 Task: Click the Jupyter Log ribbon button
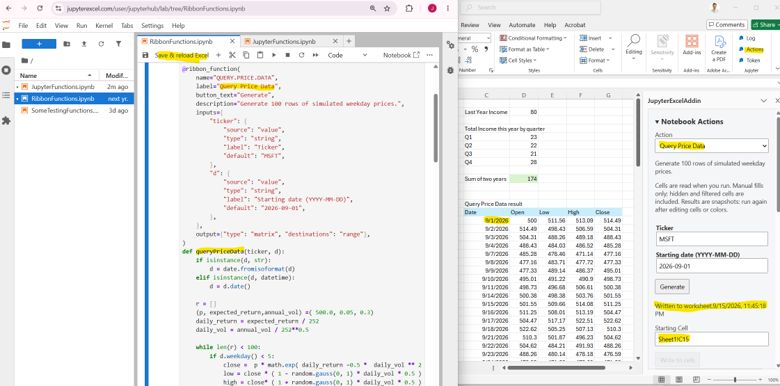click(x=747, y=38)
